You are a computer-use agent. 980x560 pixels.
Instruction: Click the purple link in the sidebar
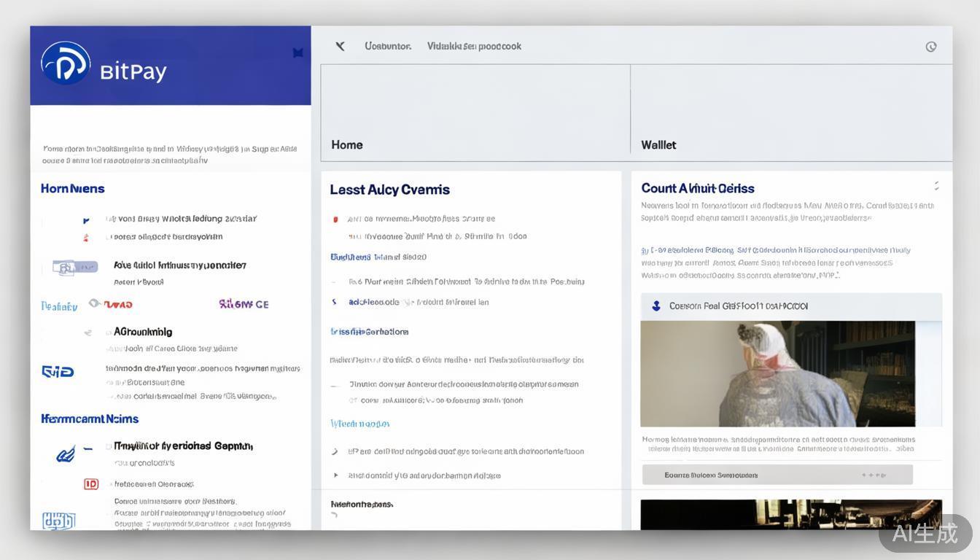pos(244,304)
